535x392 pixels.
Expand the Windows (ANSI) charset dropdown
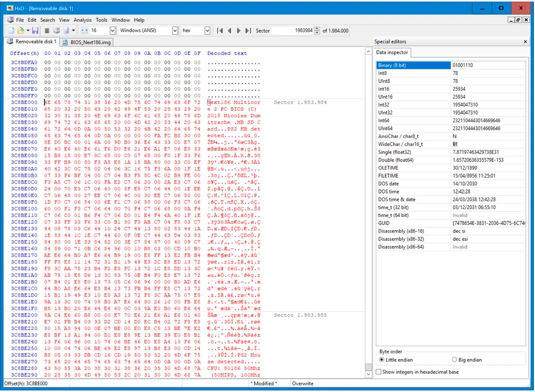175,31
